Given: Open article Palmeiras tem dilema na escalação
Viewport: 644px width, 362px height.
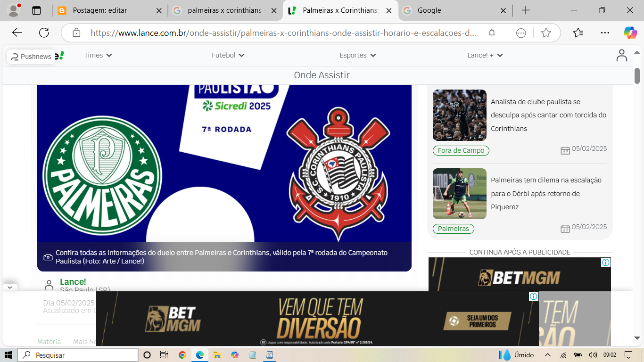Looking at the screenshot, I should [546, 193].
